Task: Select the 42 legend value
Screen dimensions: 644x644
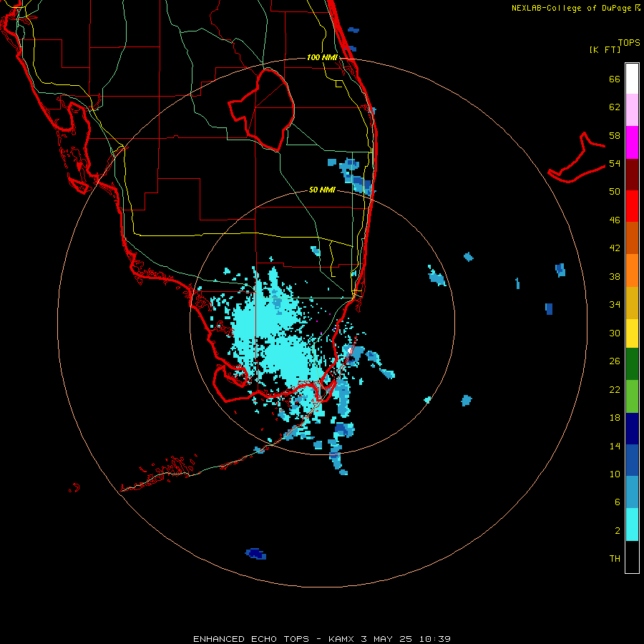Action: 615,248
